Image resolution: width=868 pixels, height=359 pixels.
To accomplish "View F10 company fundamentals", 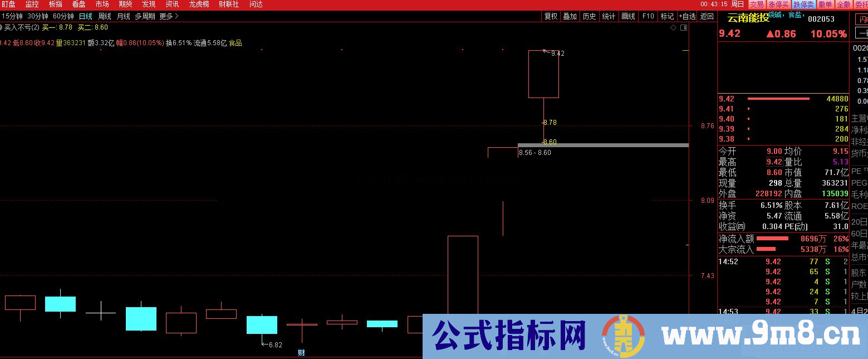I will (x=648, y=16).
